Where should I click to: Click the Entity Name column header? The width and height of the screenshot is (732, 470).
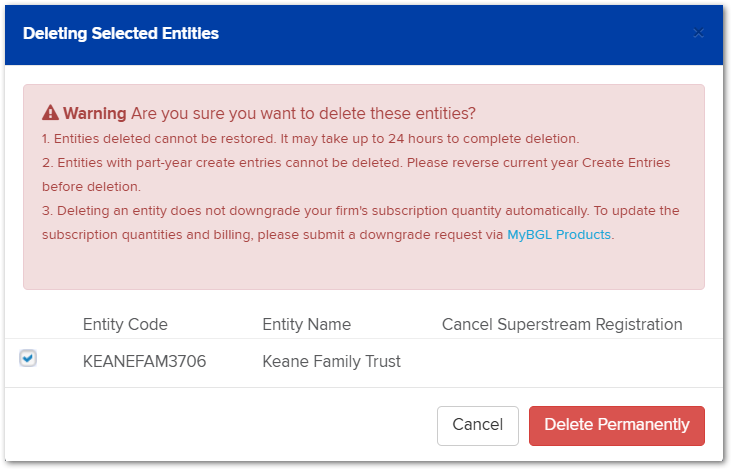306,324
